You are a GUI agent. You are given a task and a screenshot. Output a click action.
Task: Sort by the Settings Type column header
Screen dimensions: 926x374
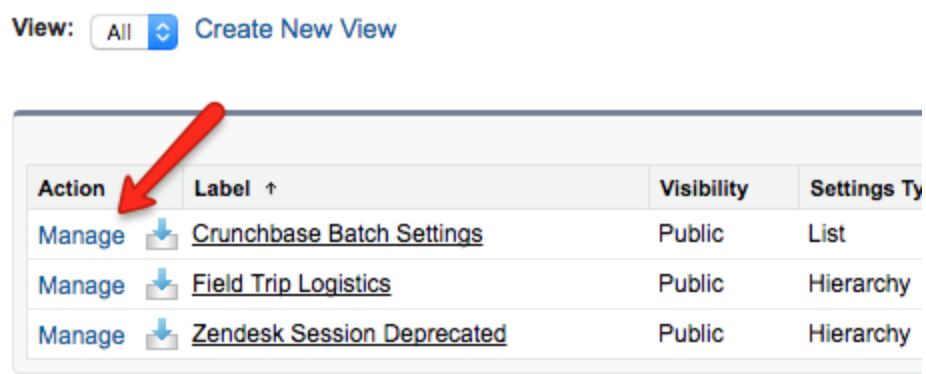pos(866,189)
